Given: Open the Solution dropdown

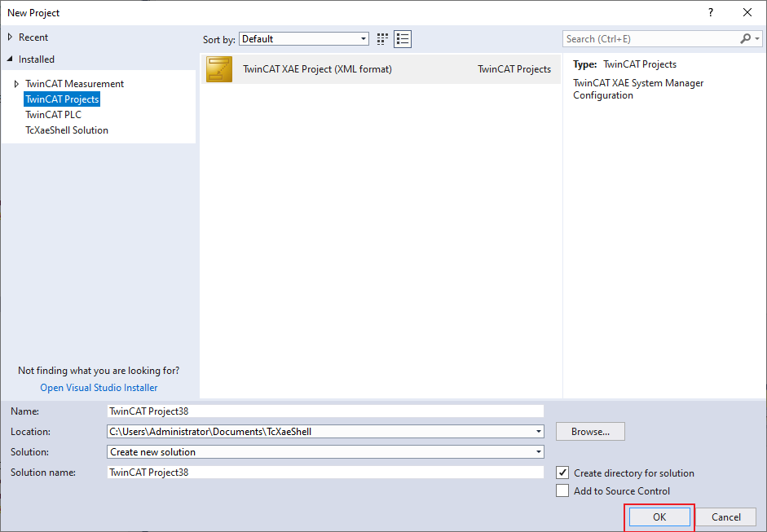Looking at the screenshot, I should [x=325, y=452].
